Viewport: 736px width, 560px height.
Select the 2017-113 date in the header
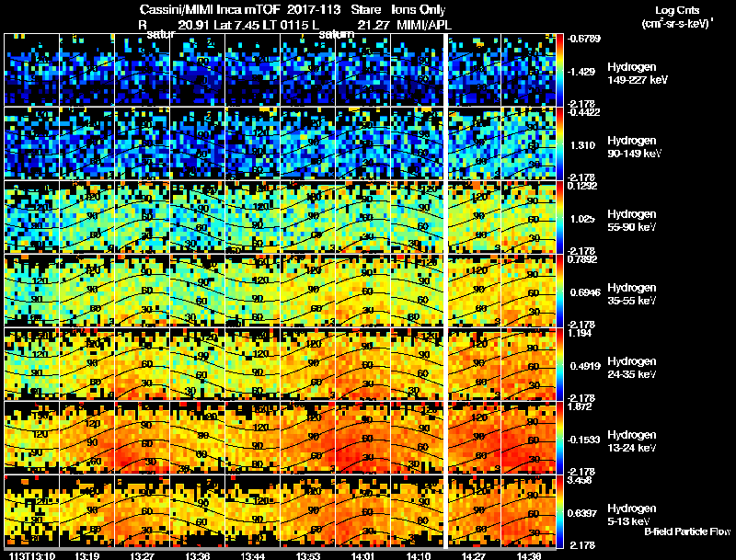click(314, 10)
